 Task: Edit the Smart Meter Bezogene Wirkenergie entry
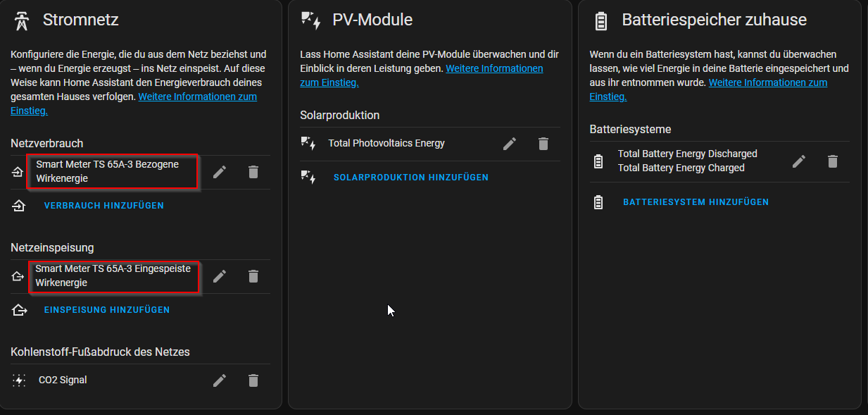click(220, 172)
